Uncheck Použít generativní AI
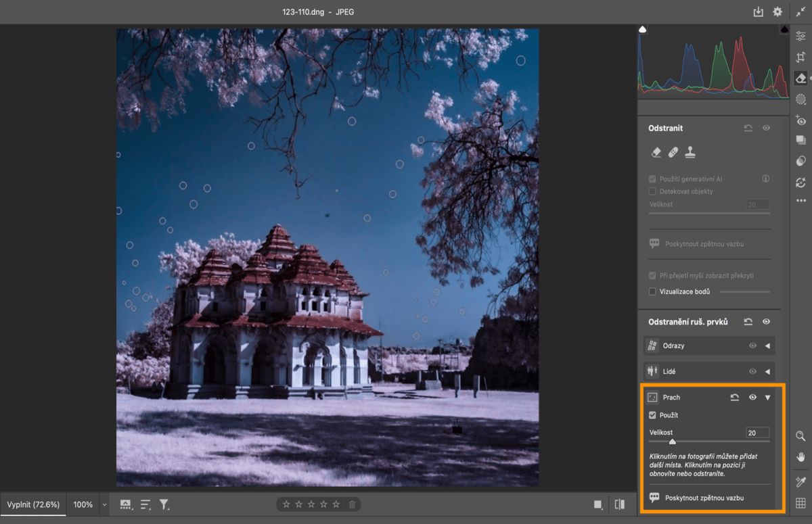Image resolution: width=812 pixels, height=524 pixels. click(x=652, y=178)
